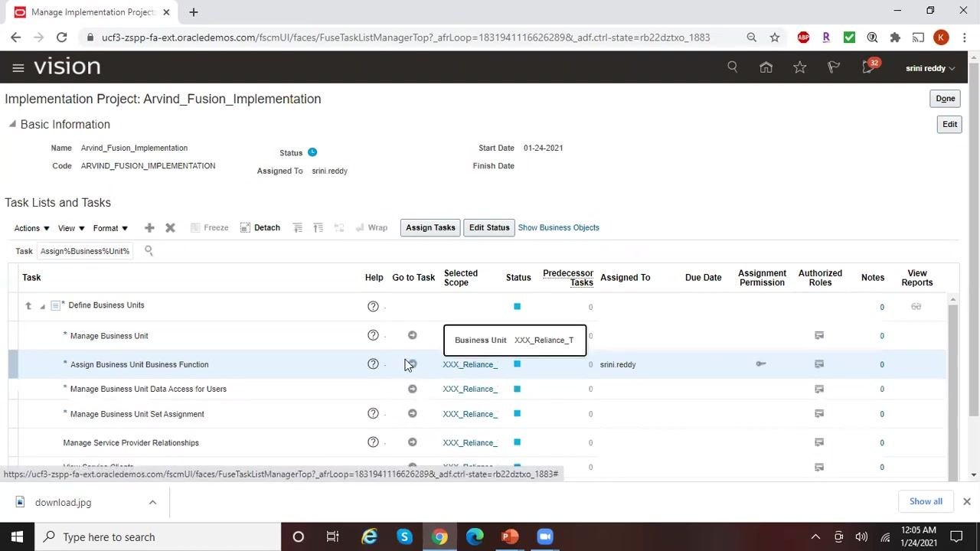The height and width of the screenshot is (551, 980).
Task: Open help for Manage Business Unit
Action: [373, 335]
